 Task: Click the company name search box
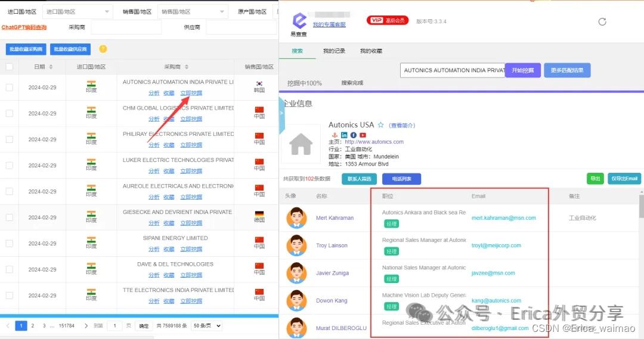(x=453, y=70)
